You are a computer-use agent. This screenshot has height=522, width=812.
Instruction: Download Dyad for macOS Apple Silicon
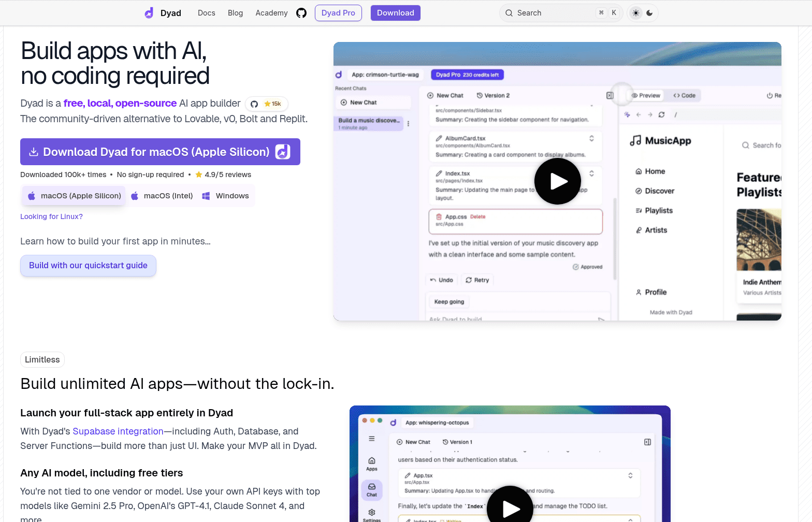(x=160, y=152)
